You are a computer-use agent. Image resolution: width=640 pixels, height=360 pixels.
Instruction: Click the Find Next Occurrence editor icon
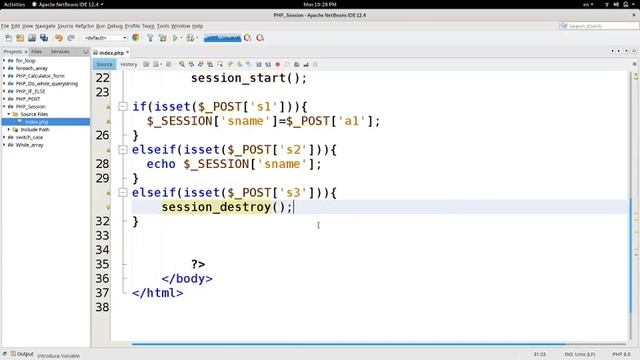(x=200, y=64)
